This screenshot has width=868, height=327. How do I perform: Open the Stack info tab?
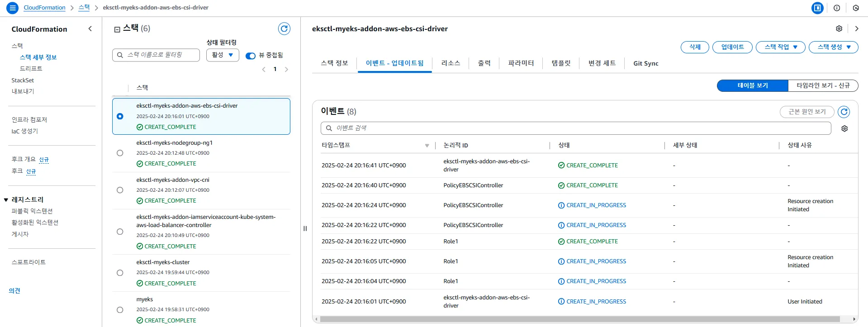coord(334,63)
